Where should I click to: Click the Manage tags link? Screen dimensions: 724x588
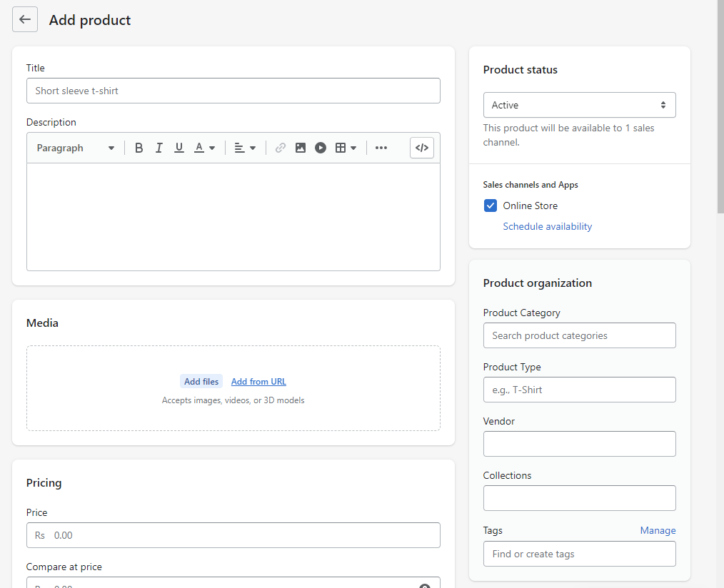coord(658,530)
